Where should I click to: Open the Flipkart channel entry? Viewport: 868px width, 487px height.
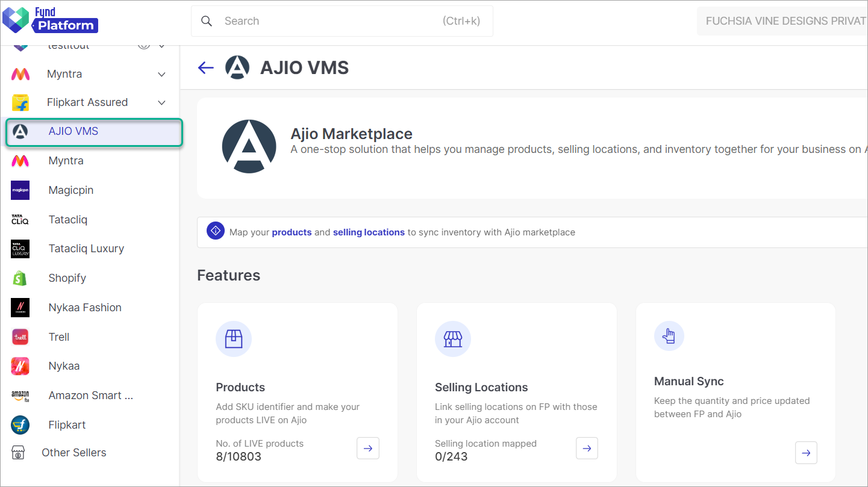click(66, 424)
